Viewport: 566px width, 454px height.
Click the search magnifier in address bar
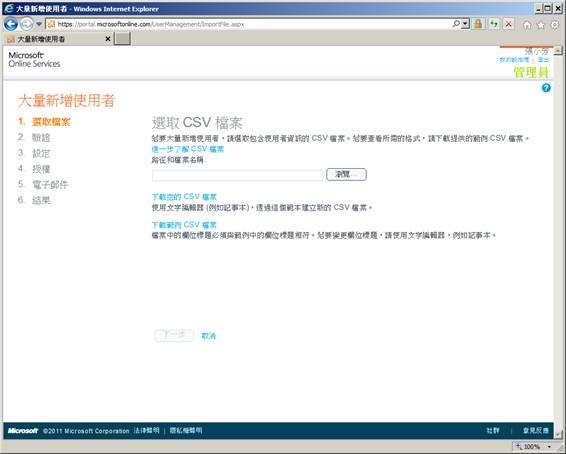[456, 24]
